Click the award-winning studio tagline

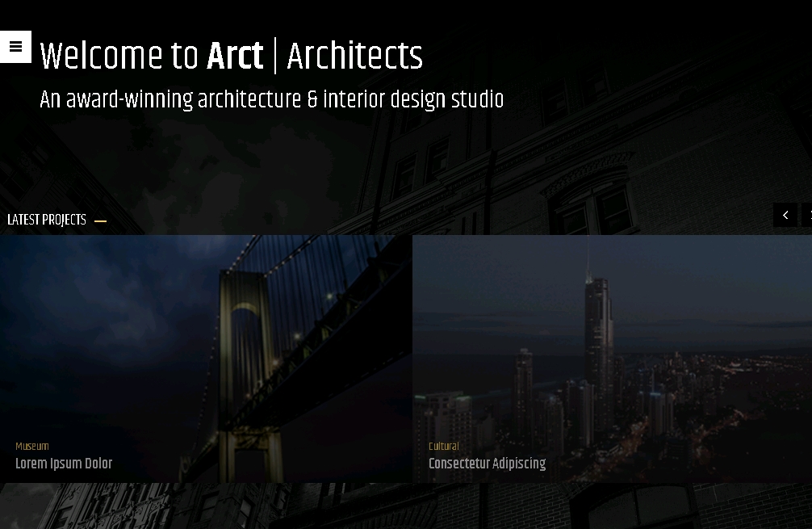point(271,99)
